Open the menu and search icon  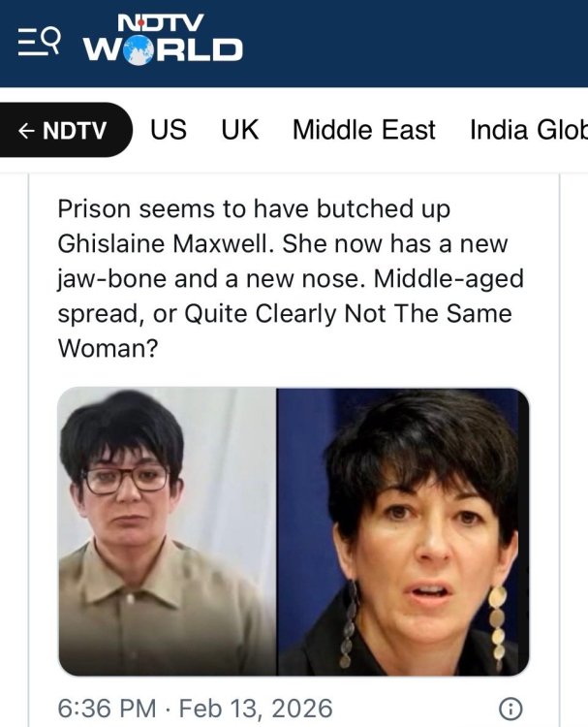point(39,42)
